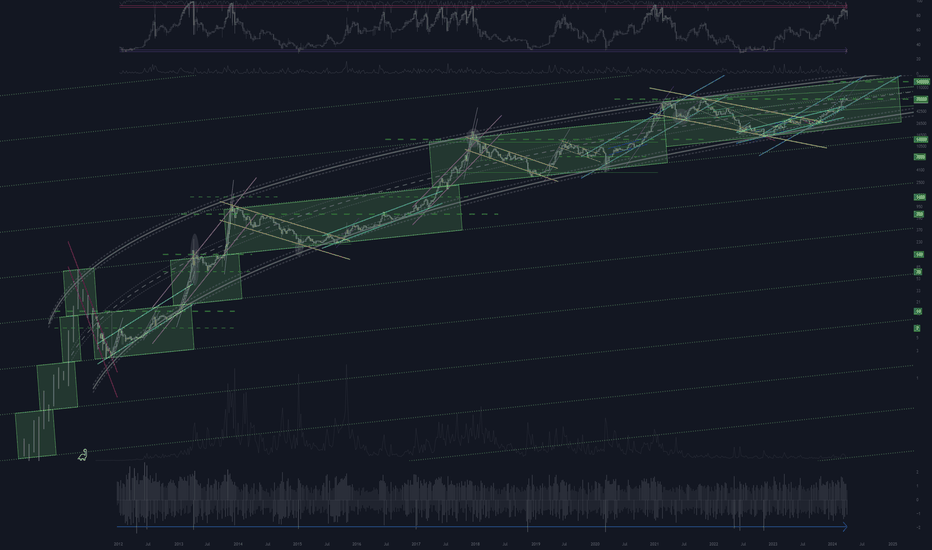Click the 4100 price scale value
The height and width of the screenshot is (550, 932).
(920, 170)
